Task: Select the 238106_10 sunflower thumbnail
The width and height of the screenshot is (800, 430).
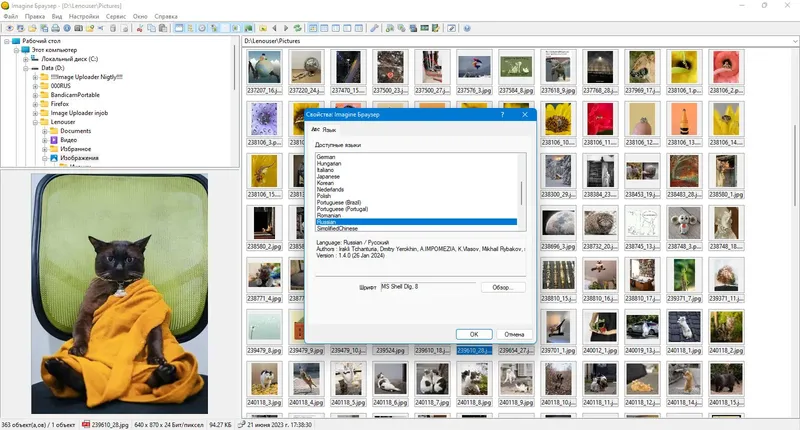Action: click(558, 124)
